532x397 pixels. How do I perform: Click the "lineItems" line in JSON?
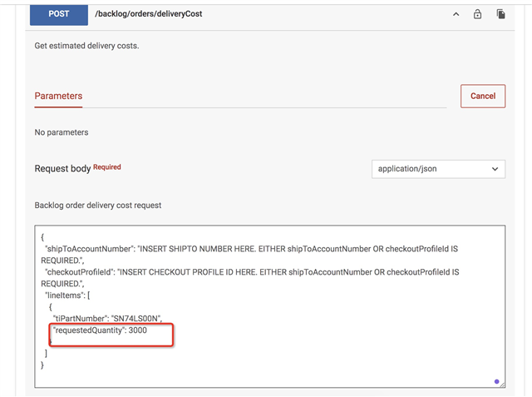(x=67, y=295)
